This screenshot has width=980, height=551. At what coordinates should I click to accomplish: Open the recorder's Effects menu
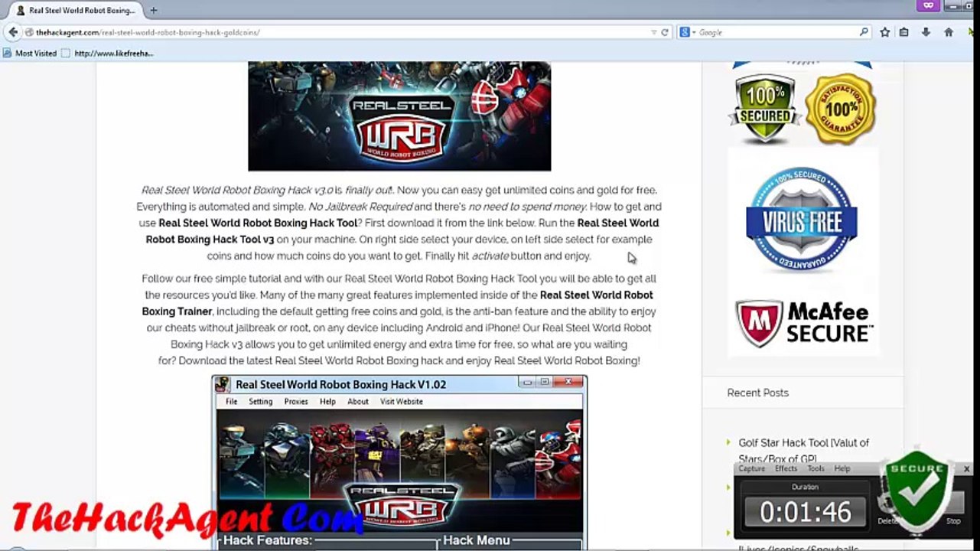pyautogui.click(x=786, y=468)
